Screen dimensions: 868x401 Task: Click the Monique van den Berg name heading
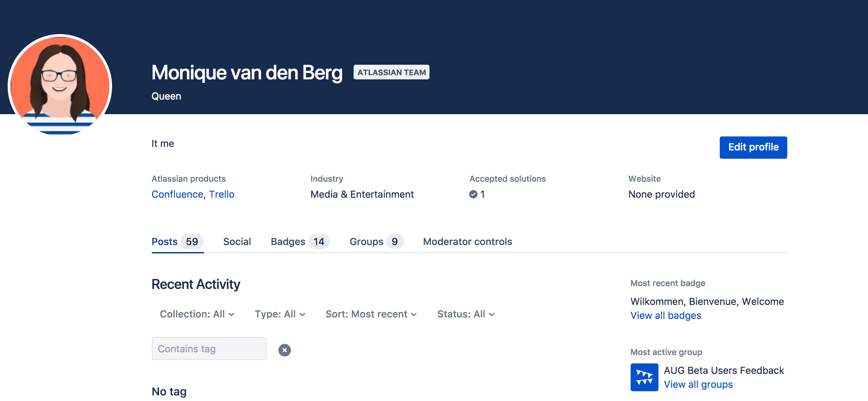[x=247, y=72]
